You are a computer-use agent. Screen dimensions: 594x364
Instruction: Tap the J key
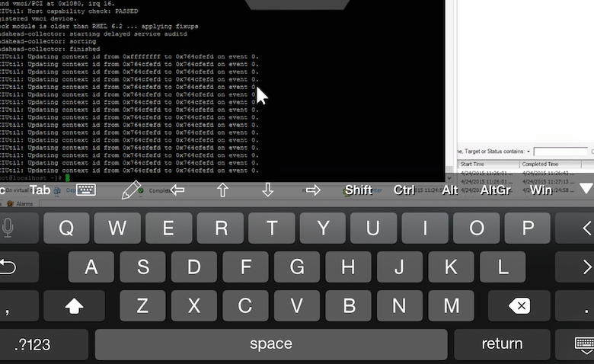click(x=400, y=267)
